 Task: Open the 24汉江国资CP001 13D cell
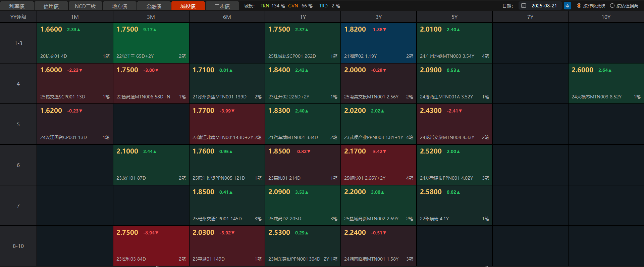75,124
